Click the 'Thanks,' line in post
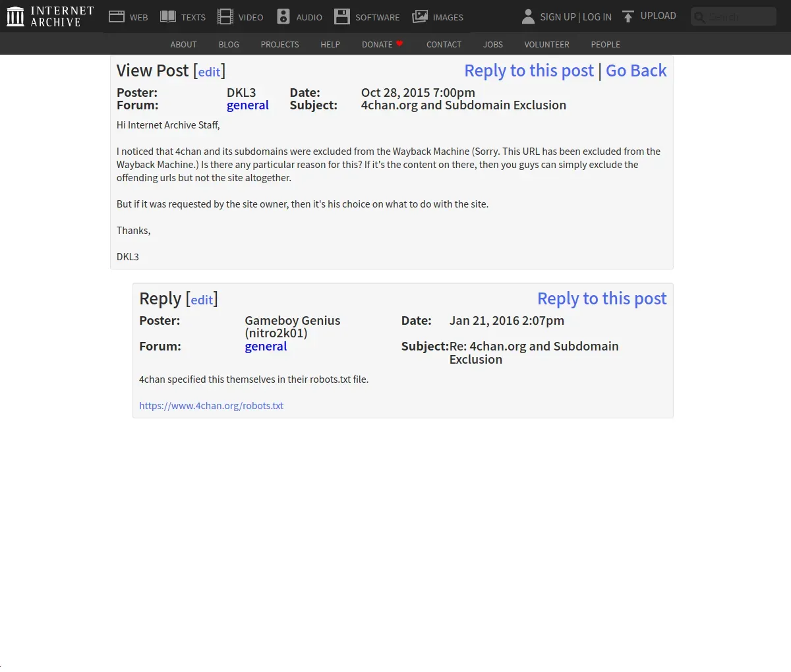 pyautogui.click(x=134, y=231)
